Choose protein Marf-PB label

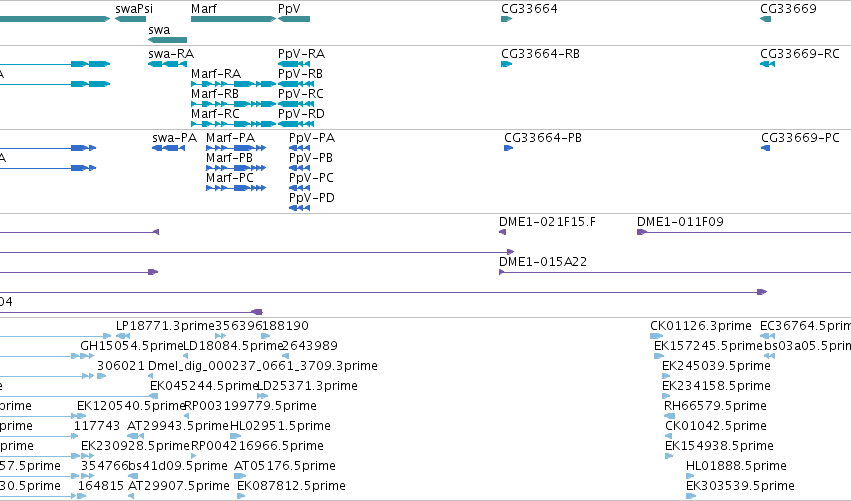(x=229, y=158)
